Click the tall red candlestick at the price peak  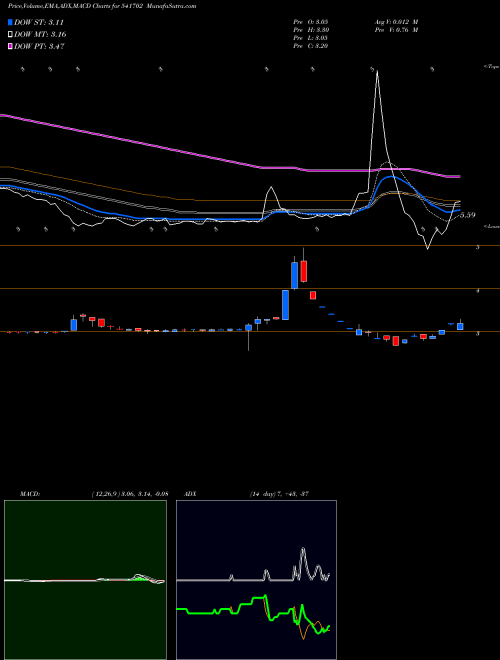304,271
